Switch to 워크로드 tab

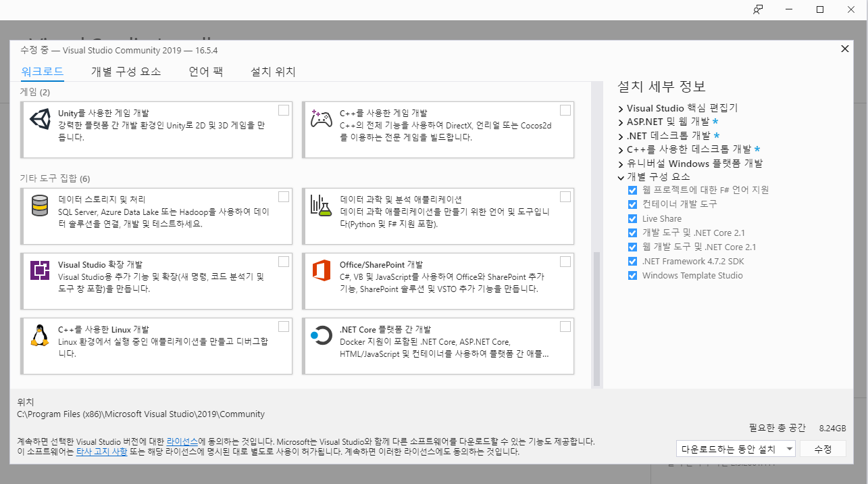42,72
